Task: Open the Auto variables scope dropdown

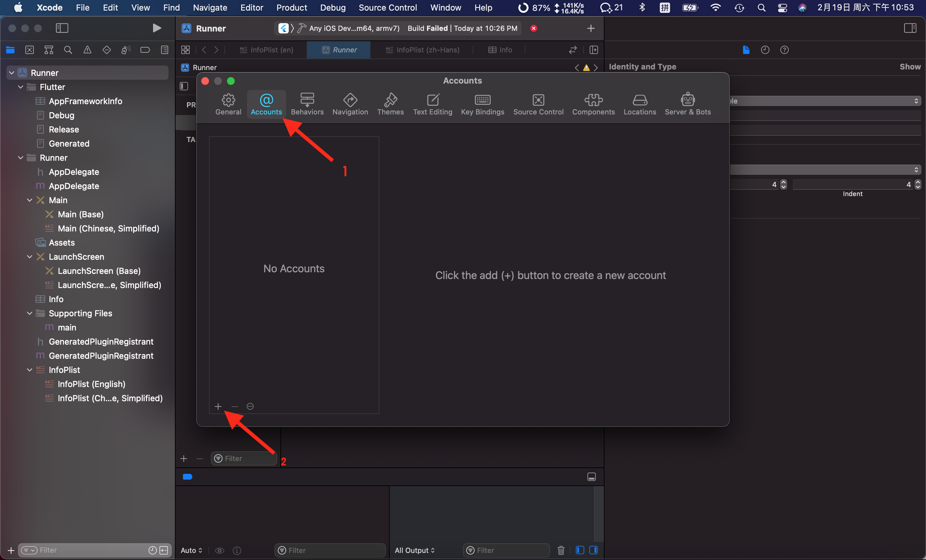Action: [x=191, y=550]
